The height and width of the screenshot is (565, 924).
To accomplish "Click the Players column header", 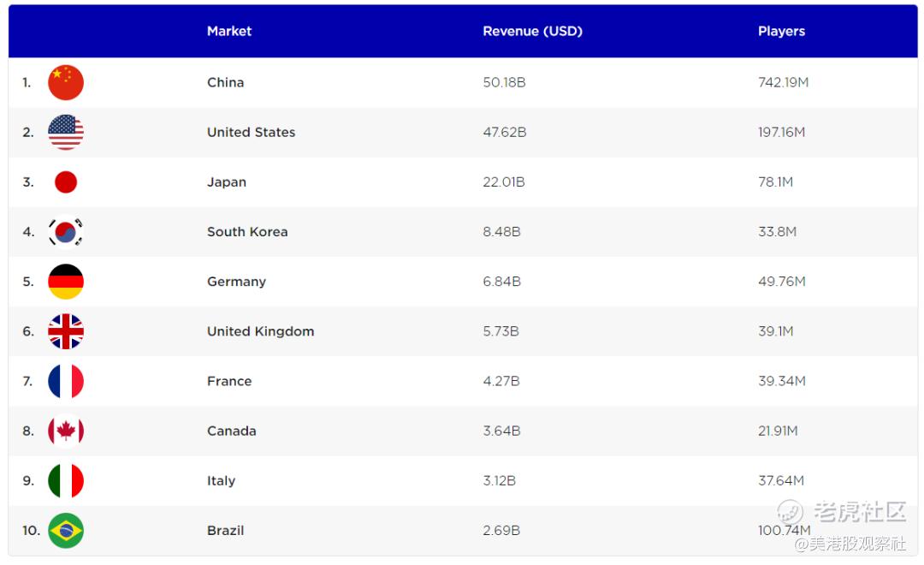I will click(781, 31).
